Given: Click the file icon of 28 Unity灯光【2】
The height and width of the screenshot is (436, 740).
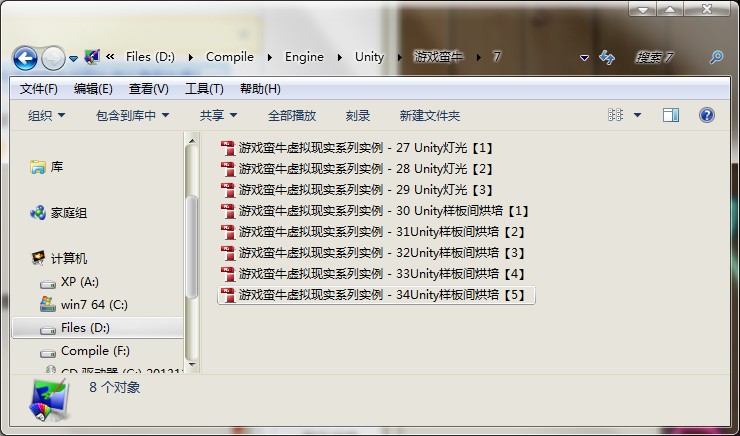Looking at the screenshot, I should tap(228, 169).
